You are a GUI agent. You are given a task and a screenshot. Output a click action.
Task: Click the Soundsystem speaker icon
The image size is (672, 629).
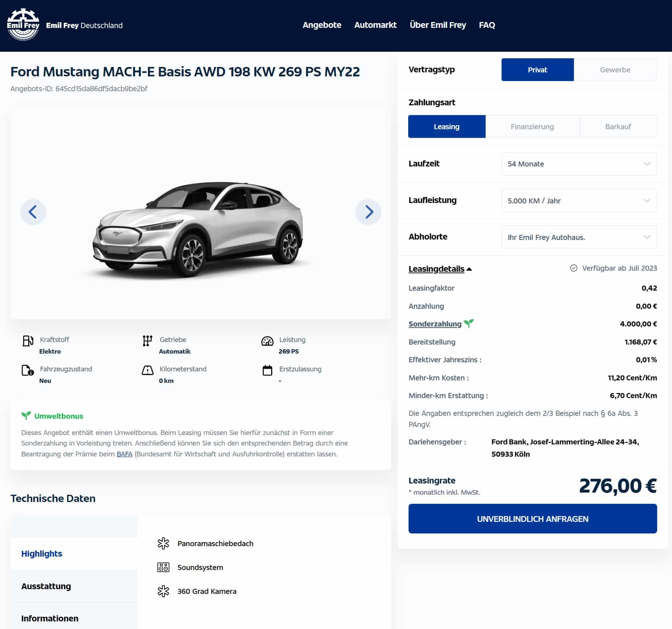tap(163, 567)
